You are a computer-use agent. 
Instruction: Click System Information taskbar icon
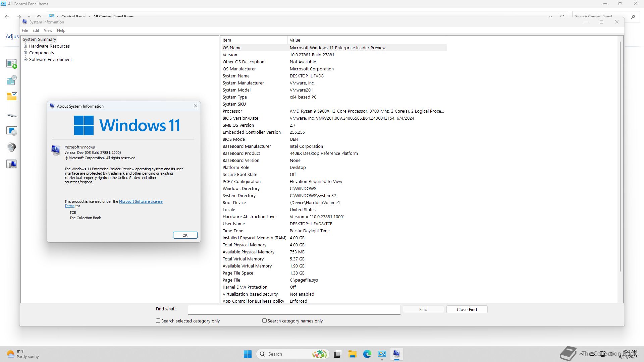point(396,354)
